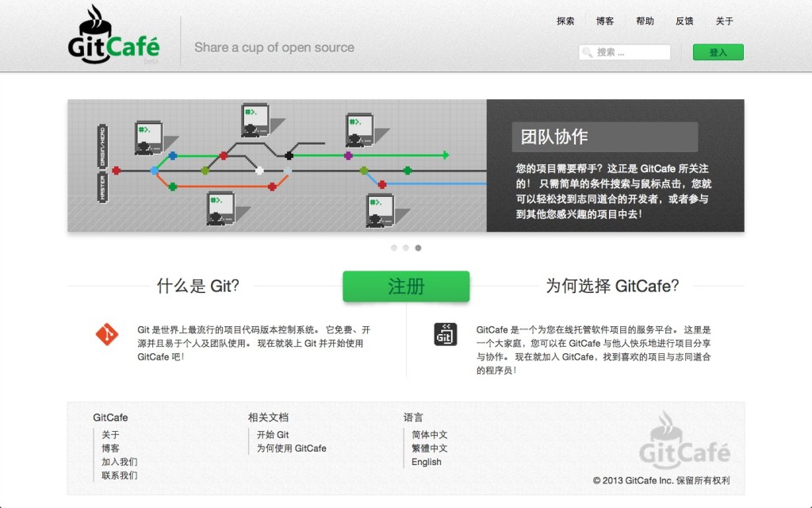Switch language to English
Image resolution: width=812 pixels, height=508 pixels.
(x=427, y=462)
